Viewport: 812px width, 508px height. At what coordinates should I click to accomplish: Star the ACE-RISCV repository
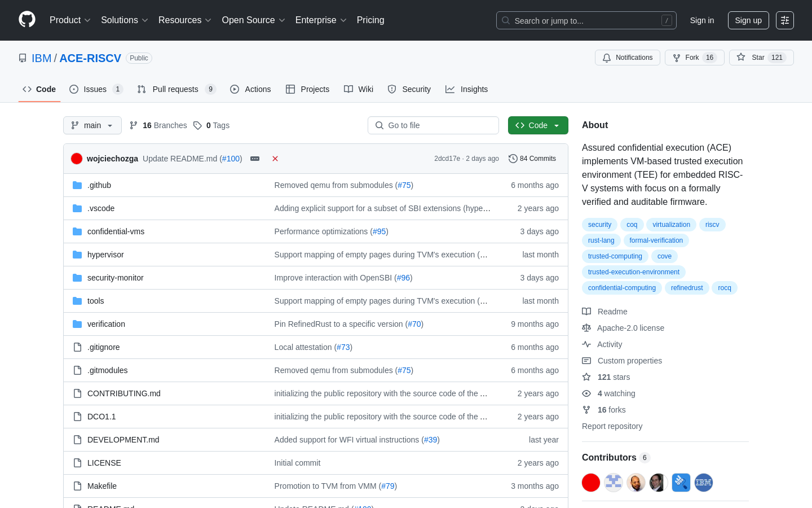[x=761, y=58]
